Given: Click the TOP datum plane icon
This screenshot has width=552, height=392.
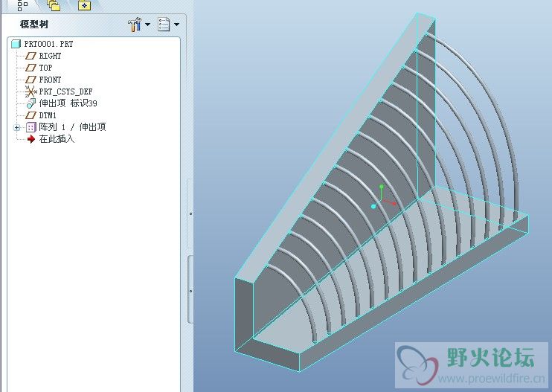Looking at the screenshot, I should click(x=31, y=68).
